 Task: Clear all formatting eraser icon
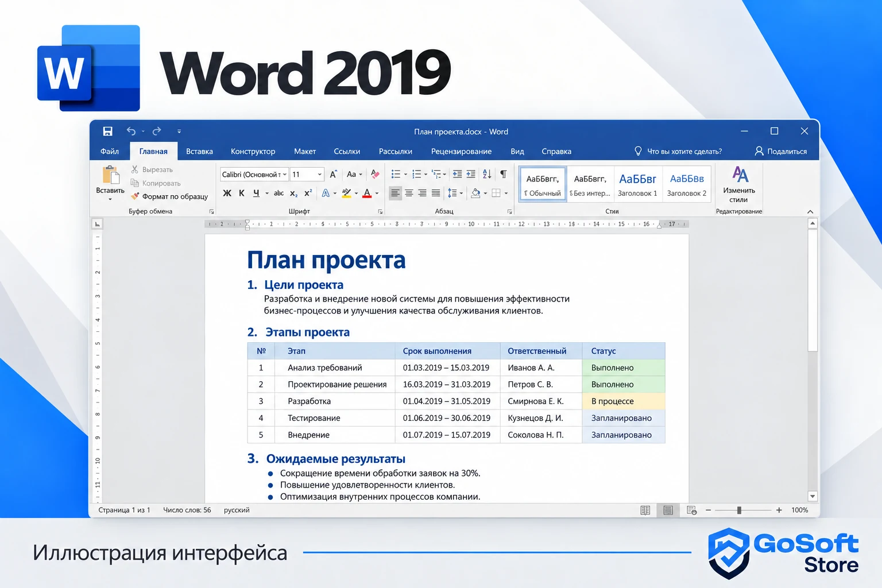tap(374, 174)
